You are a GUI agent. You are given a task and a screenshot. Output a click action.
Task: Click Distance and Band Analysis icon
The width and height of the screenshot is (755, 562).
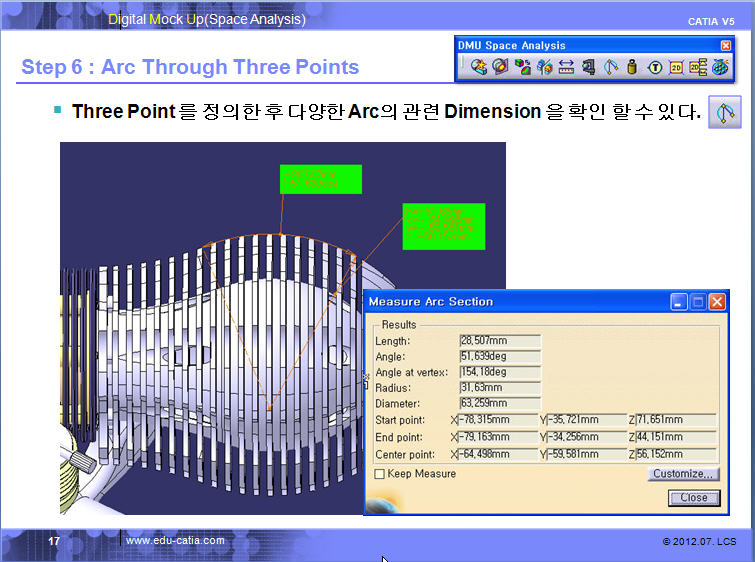tap(522, 67)
